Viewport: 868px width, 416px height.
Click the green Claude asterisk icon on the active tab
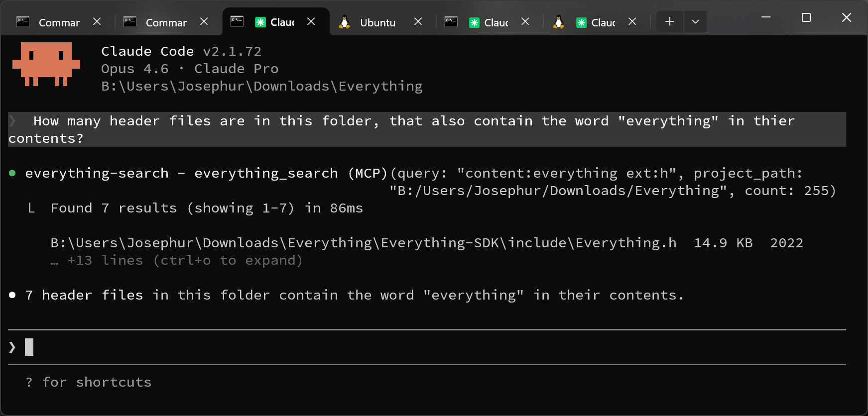click(x=260, y=22)
